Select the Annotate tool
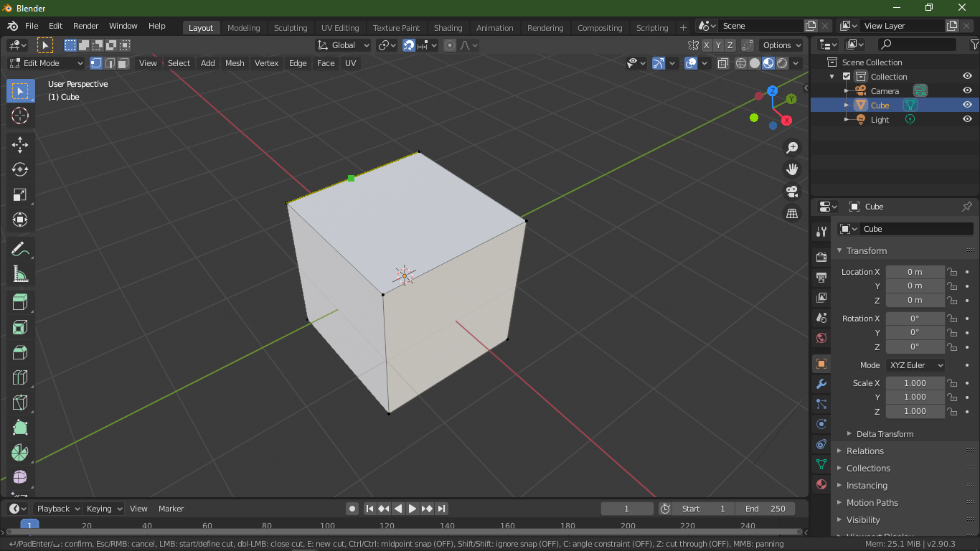980x551 pixels. [20, 249]
